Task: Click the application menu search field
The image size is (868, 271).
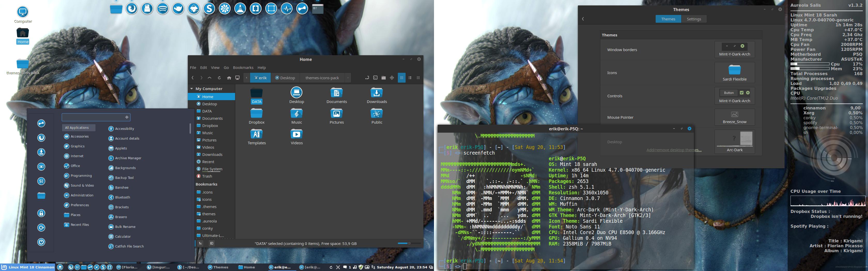Action: pos(96,117)
